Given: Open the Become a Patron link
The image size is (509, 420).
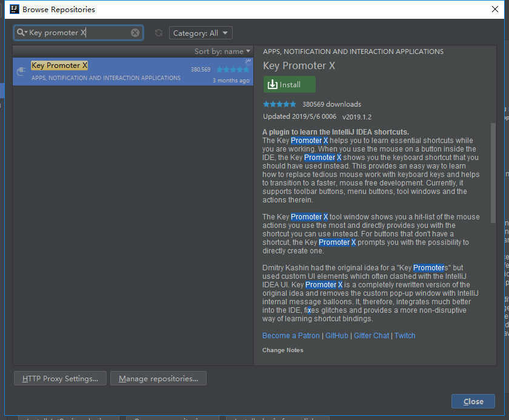Looking at the screenshot, I should (291, 336).
